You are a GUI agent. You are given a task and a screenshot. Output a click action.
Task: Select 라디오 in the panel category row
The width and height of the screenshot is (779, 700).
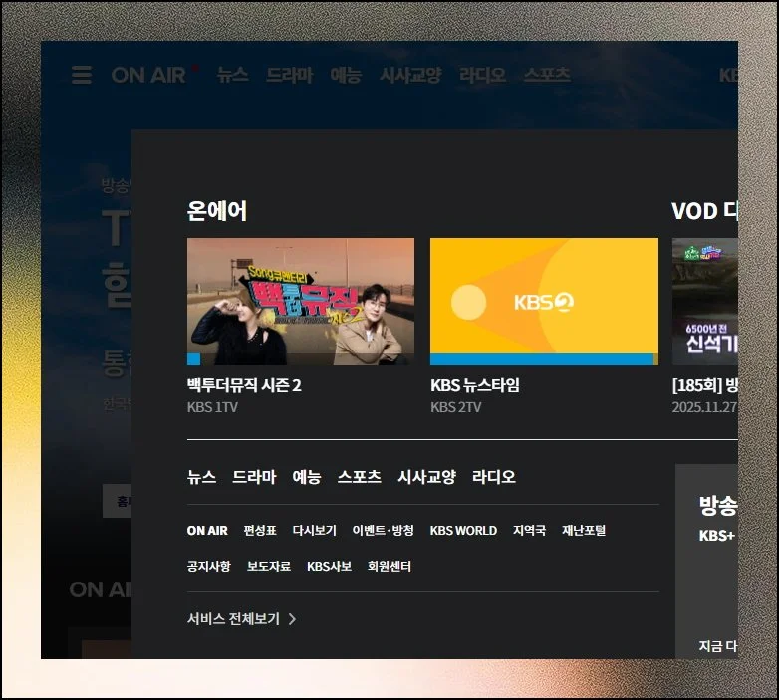coord(494,477)
